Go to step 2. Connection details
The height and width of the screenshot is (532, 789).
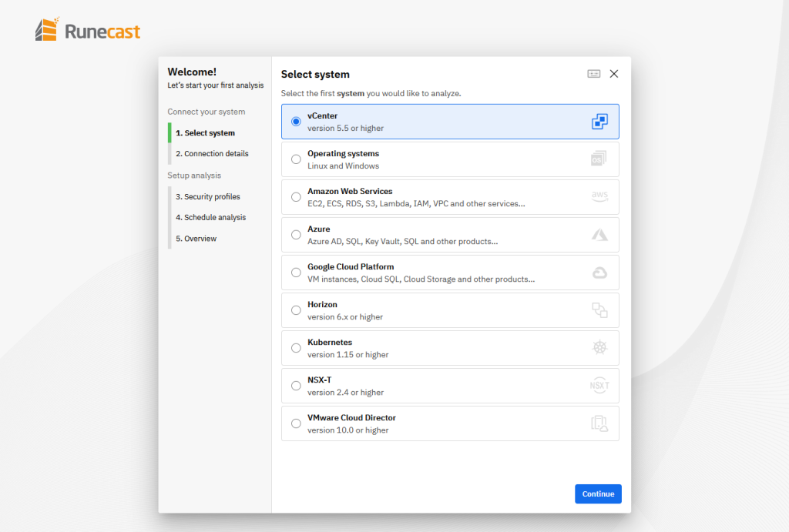[x=212, y=153]
